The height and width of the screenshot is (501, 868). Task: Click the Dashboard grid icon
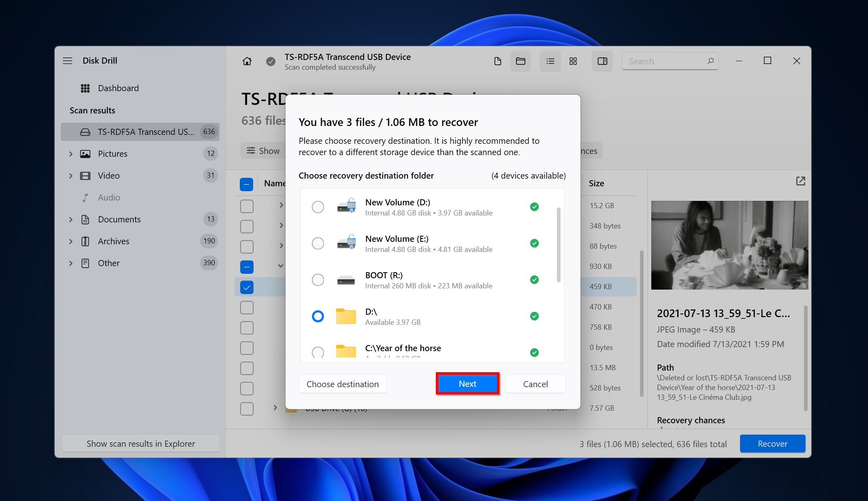[85, 88]
